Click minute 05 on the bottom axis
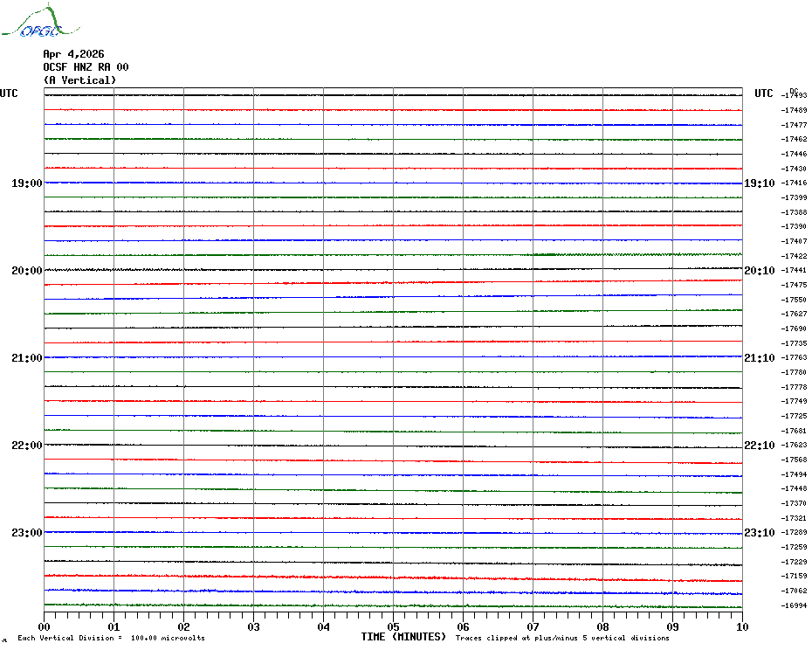812x650 pixels. click(x=393, y=626)
